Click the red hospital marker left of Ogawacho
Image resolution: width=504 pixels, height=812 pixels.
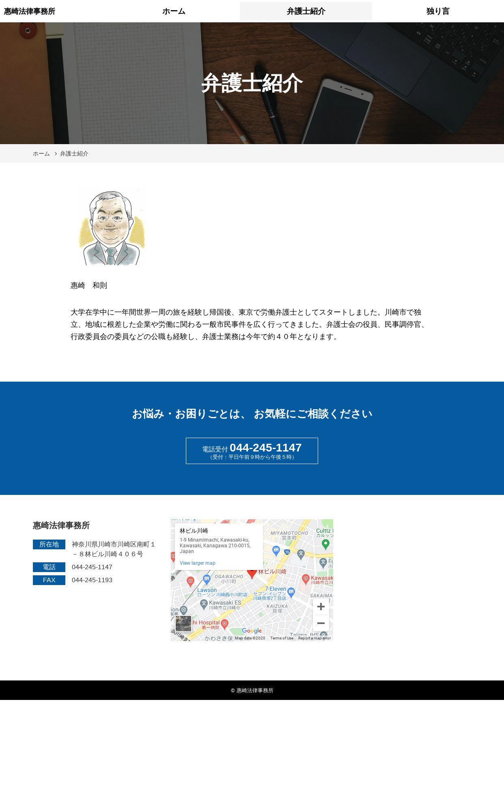pyautogui.click(x=190, y=581)
